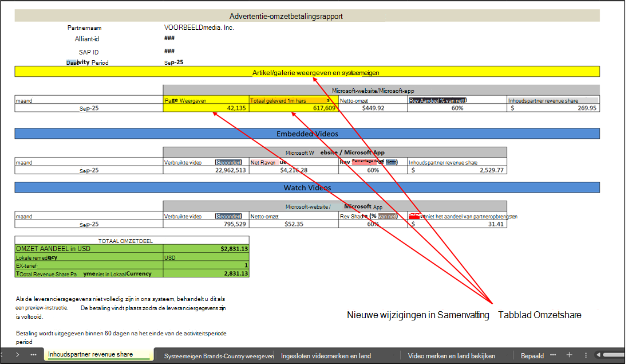644x364 pixels.
Task: Click the Microsoft-website/Microsoft-app grey header
Action: [381, 90]
